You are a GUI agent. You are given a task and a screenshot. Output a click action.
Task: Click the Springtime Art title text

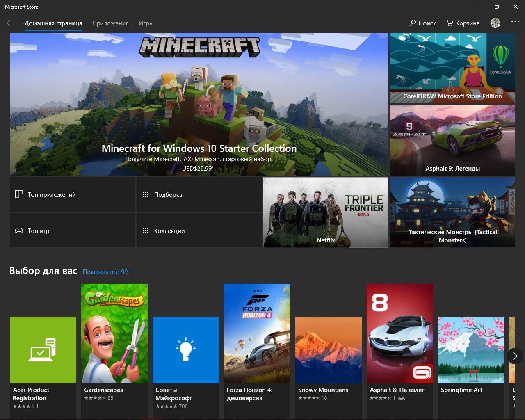click(461, 390)
